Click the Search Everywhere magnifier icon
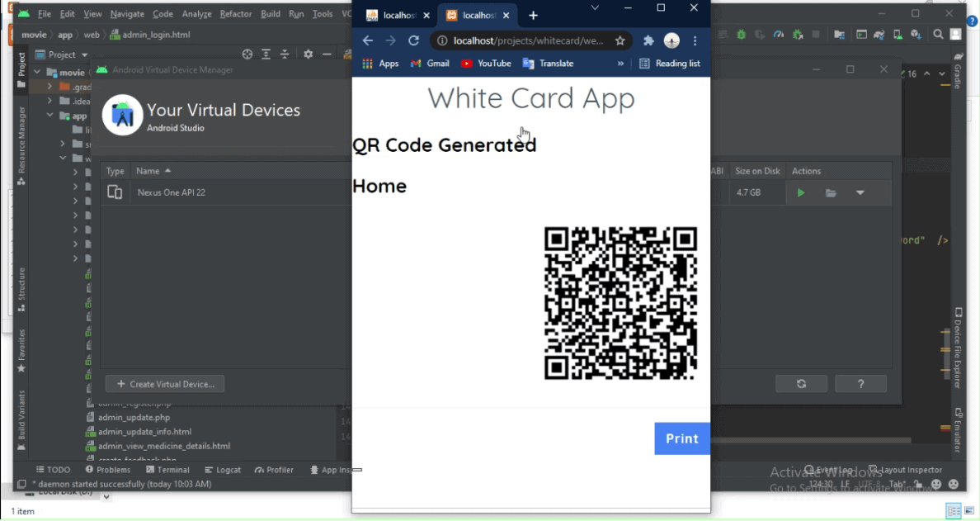This screenshot has width=980, height=521. point(939,35)
